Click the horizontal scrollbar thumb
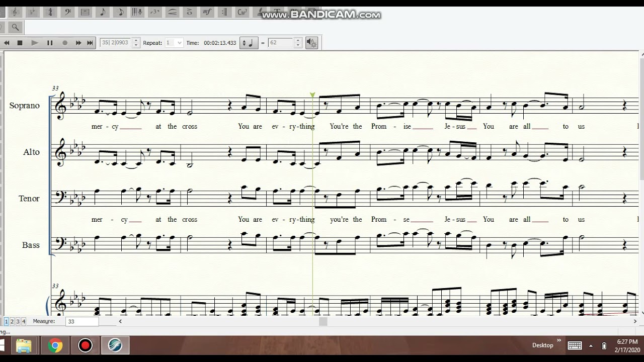The image size is (644, 362). click(x=323, y=321)
